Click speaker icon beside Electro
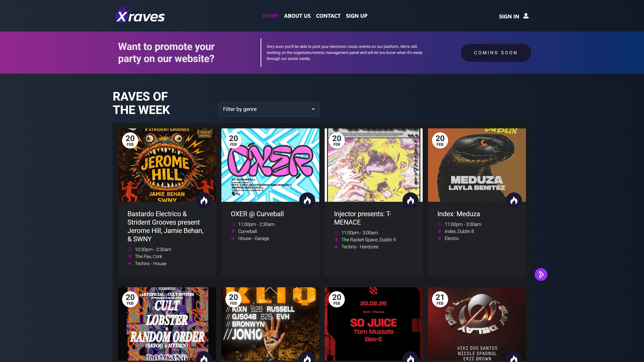 pyautogui.click(x=440, y=238)
